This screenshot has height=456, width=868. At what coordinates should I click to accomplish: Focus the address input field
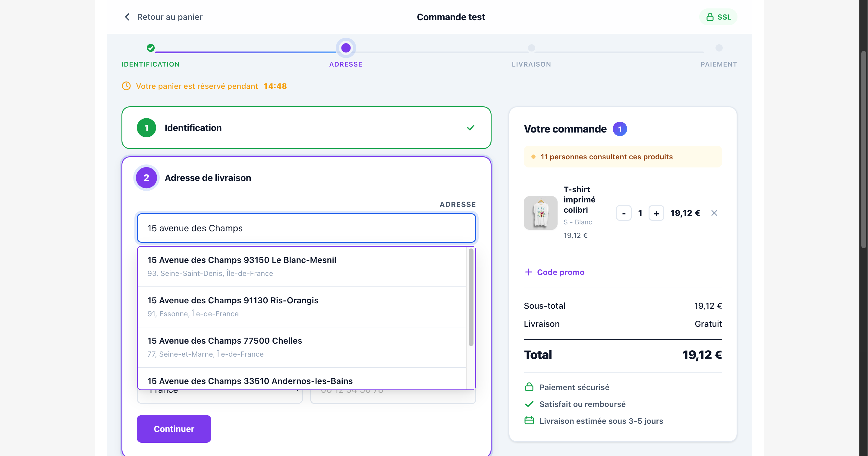pyautogui.click(x=306, y=228)
